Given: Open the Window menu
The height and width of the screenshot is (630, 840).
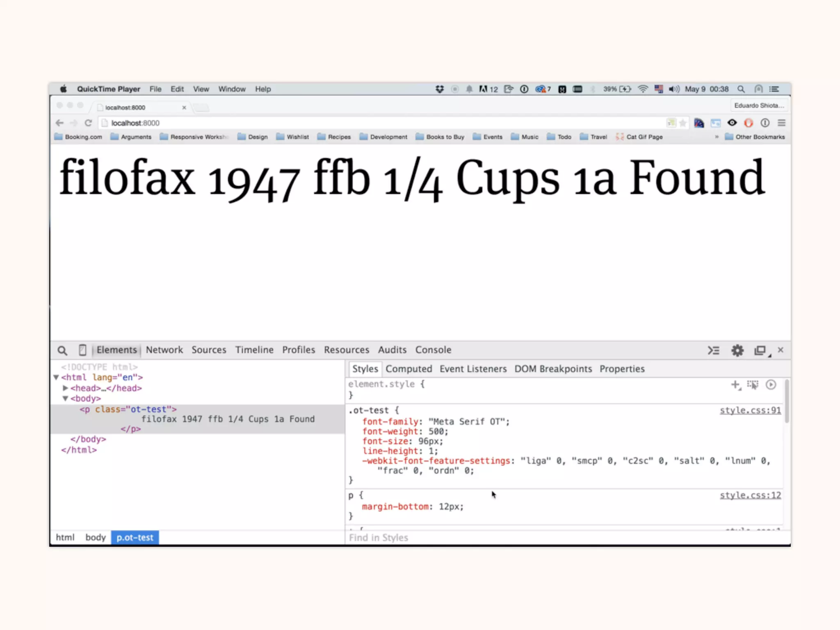Looking at the screenshot, I should [232, 89].
